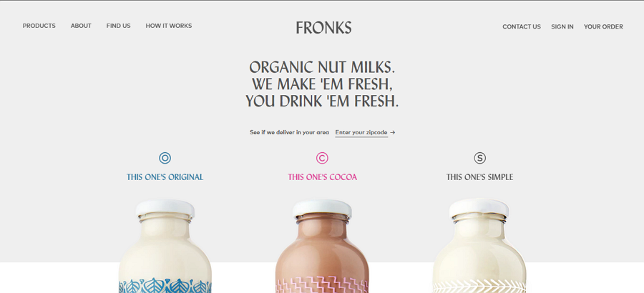Click the Simple nut milk bottle
This screenshot has height=293, width=644.
pyautogui.click(x=479, y=245)
